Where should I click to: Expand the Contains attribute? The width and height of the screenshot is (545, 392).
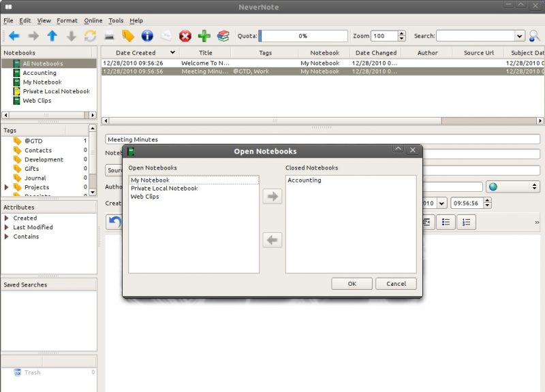point(6,237)
